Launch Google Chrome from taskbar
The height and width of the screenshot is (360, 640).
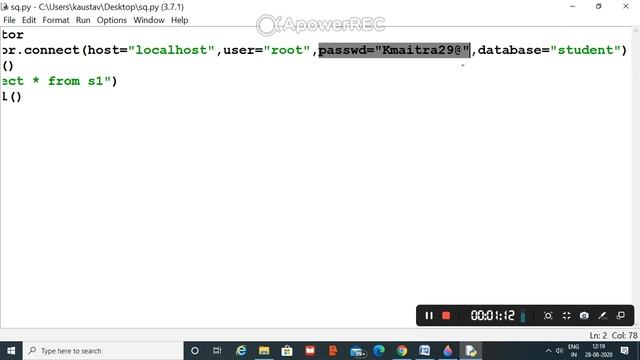point(402,351)
